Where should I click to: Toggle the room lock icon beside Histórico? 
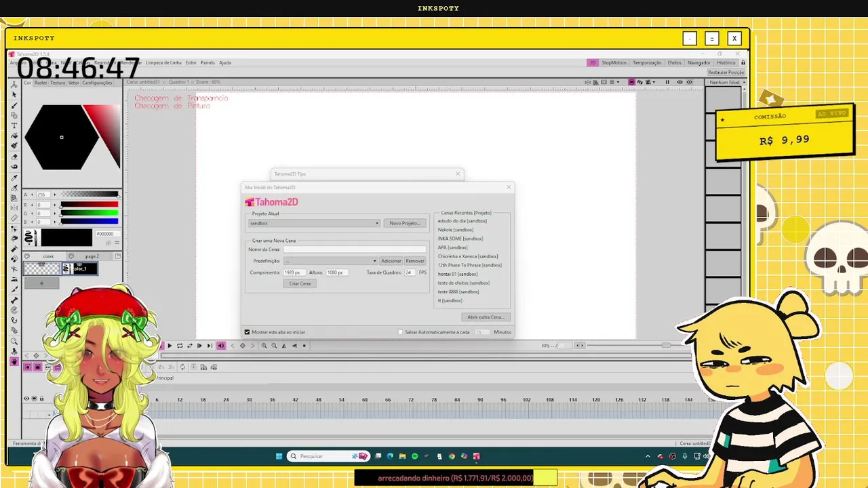tap(743, 63)
